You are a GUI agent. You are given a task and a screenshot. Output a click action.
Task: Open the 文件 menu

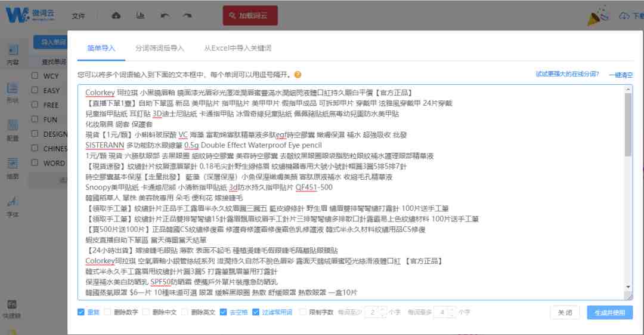(x=78, y=16)
